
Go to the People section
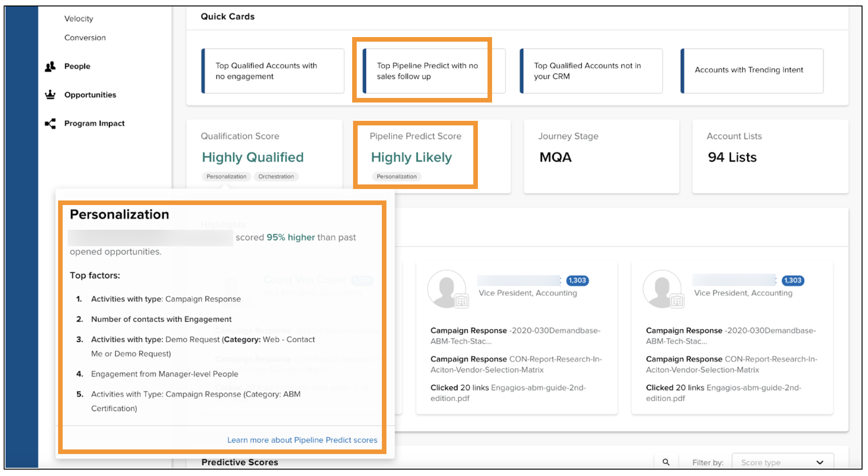[x=77, y=66]
